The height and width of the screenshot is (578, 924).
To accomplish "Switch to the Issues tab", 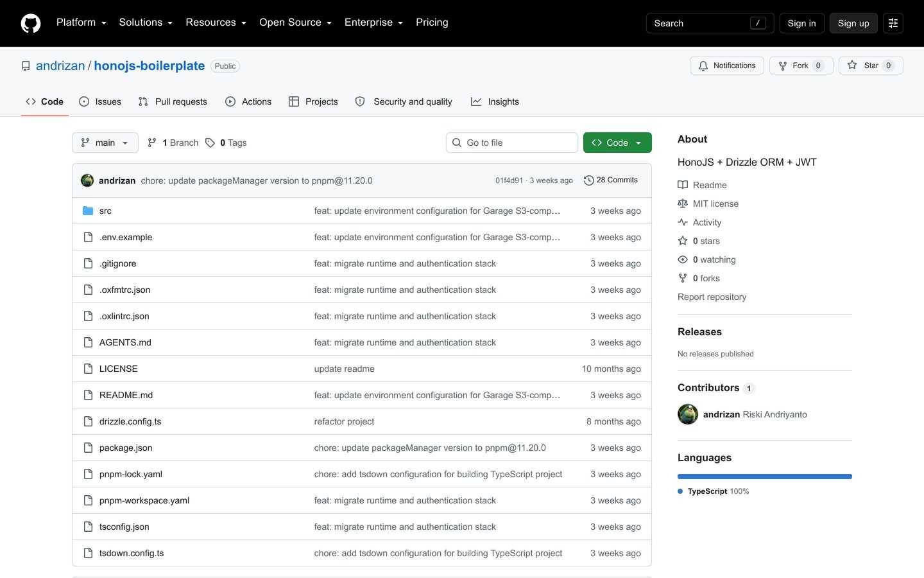I will pyautogui.click(x=100, y=101).
